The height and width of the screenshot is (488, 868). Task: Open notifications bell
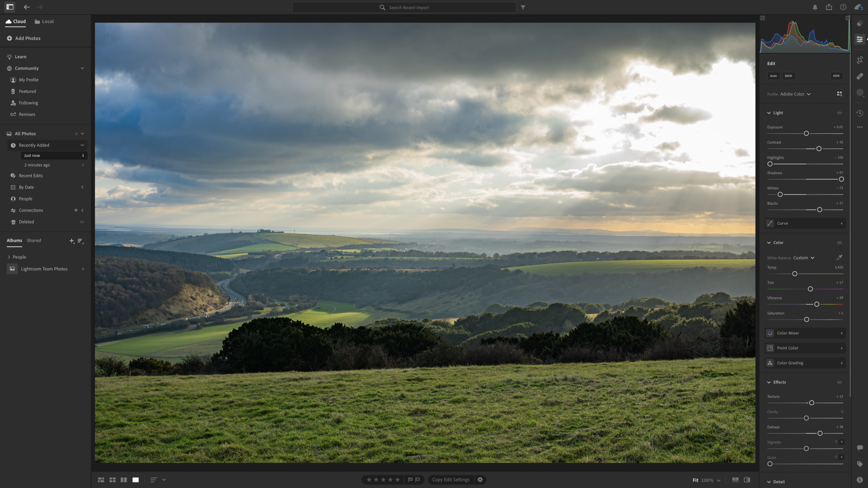(x=815, y=7)
